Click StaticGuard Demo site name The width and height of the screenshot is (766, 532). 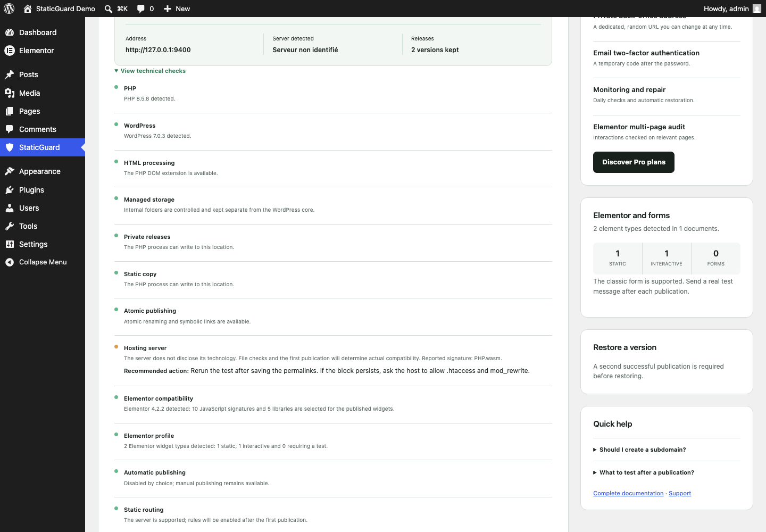[x=65, y=9]
